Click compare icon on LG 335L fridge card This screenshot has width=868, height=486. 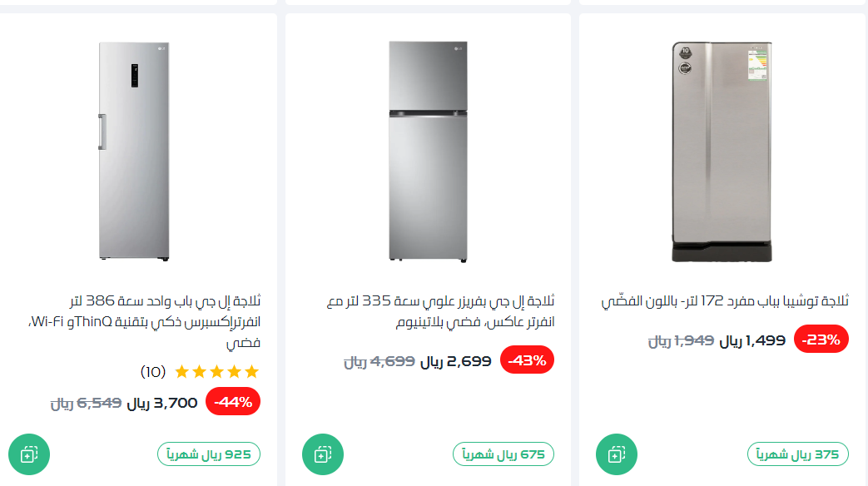(323, 454)
